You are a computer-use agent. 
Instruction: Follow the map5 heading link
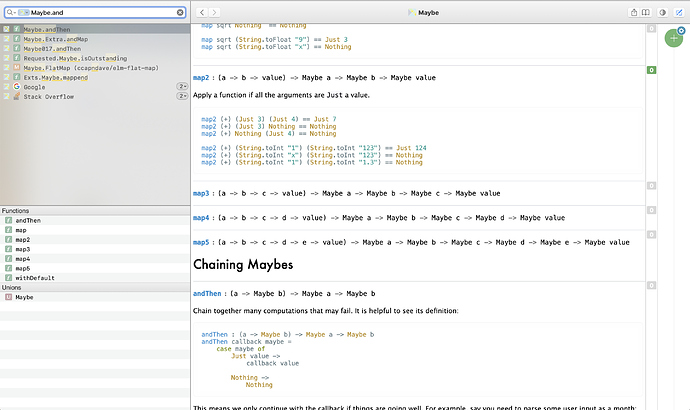(201, 242)
